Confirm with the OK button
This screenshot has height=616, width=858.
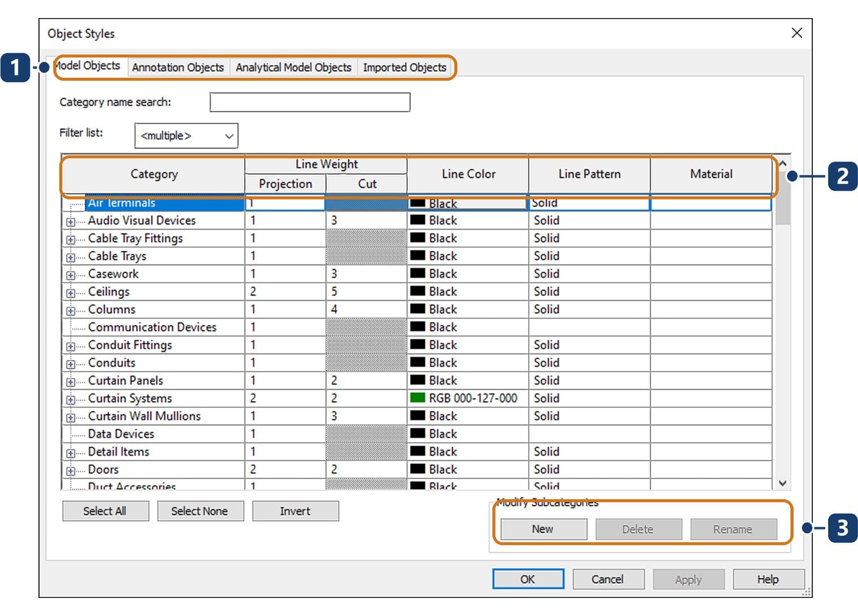(528, 579)
